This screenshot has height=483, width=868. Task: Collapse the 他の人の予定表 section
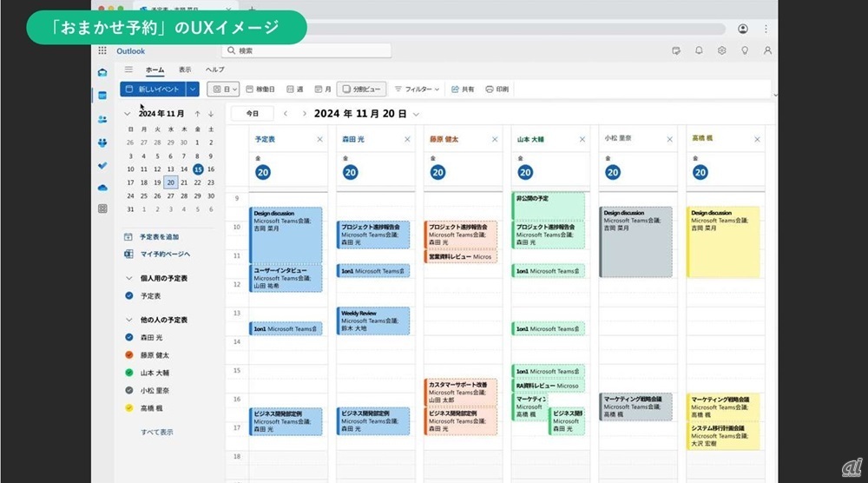click(129, 320)
